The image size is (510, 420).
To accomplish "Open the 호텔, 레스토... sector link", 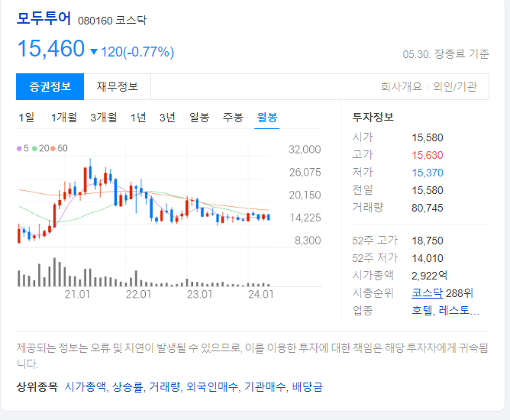I will click(x=445, y=310).
